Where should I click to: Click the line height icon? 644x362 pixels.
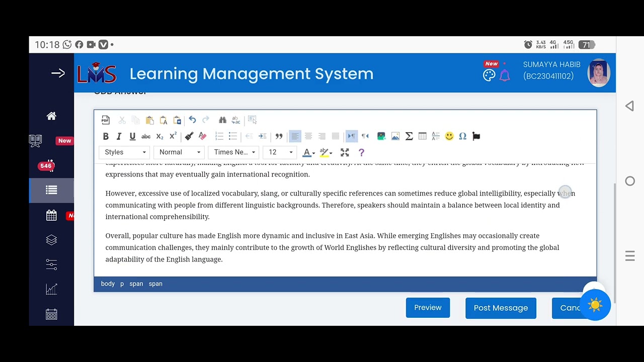[436, 136]
